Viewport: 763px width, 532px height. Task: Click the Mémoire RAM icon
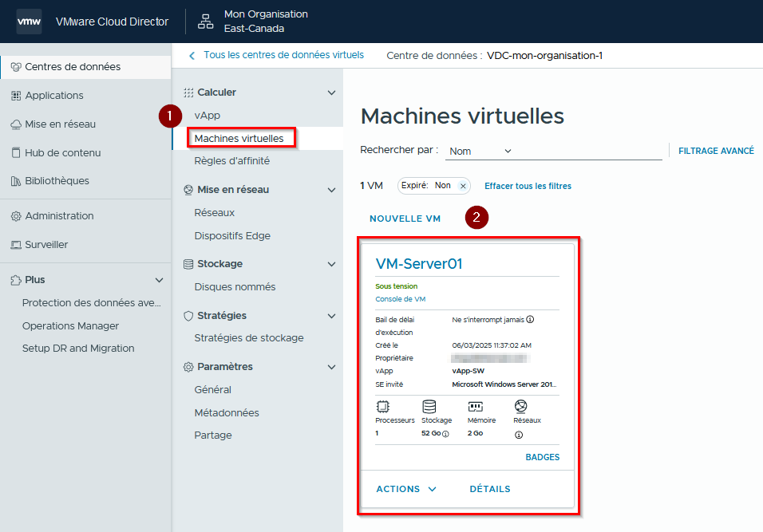point(475,406)
